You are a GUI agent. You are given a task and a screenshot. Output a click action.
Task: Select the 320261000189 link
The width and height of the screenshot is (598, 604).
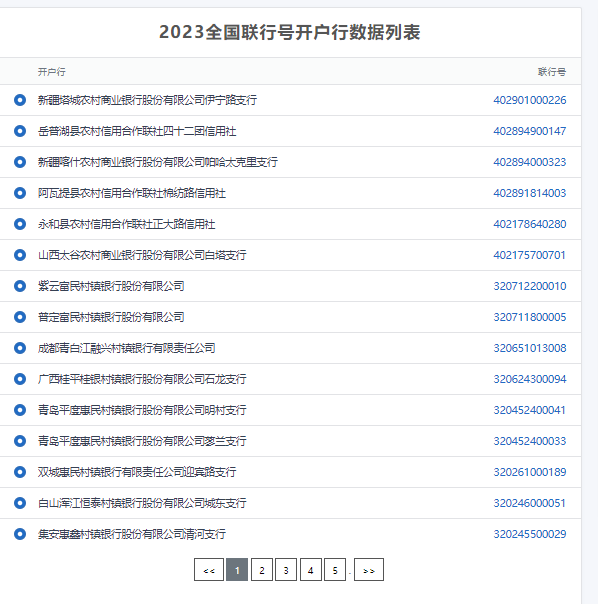[530, 472]
